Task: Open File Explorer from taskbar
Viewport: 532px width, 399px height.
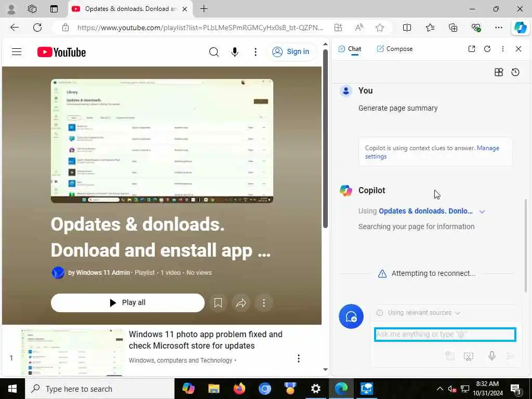Action: pyautogui.click(x=214, y=389)
